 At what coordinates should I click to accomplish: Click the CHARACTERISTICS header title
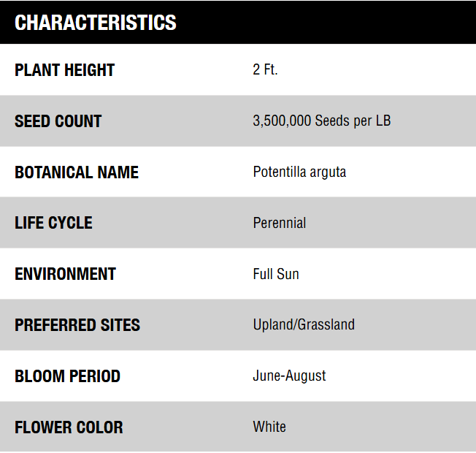click(96, 23)
